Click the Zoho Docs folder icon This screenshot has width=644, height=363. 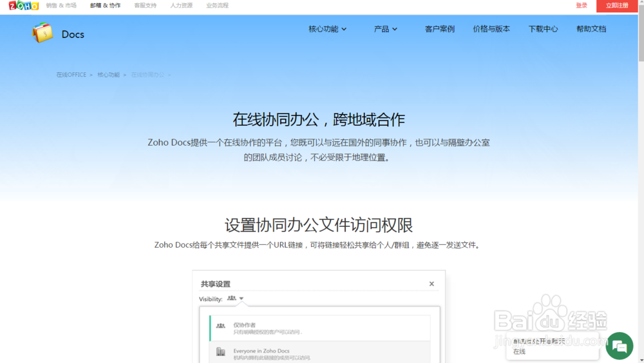(43, 33)
